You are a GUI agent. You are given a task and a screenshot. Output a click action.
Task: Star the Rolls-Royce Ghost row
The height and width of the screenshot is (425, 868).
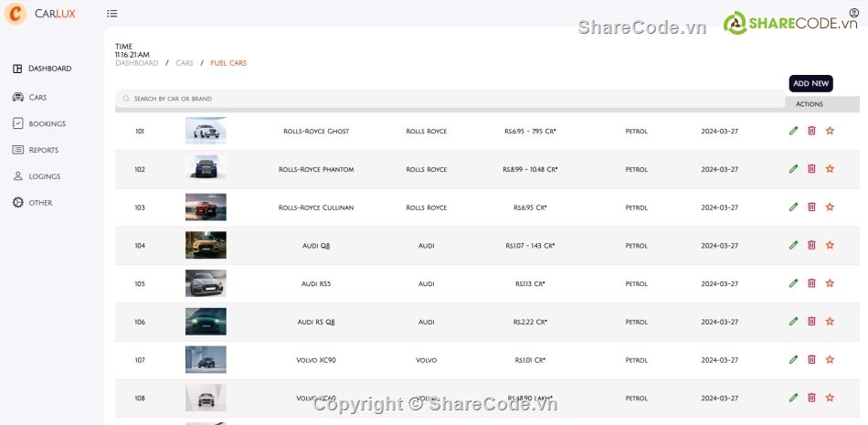(830, 131)
